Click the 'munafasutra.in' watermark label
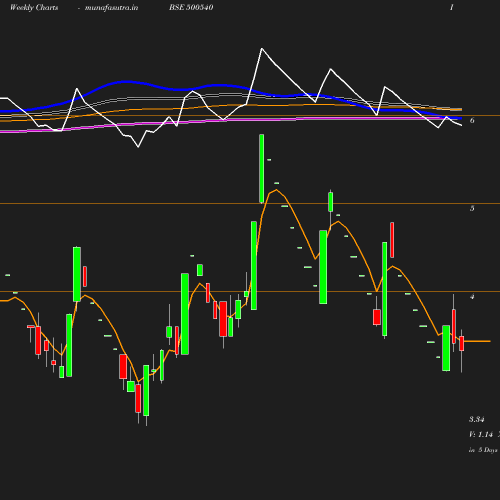The width and height of the screenshot is (500, 500). [x=111, y=8]
